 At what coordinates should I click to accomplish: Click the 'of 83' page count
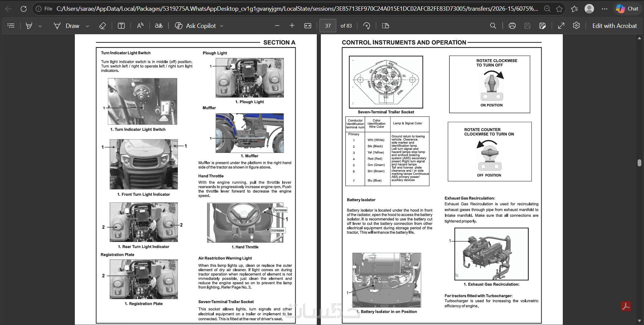346,26
